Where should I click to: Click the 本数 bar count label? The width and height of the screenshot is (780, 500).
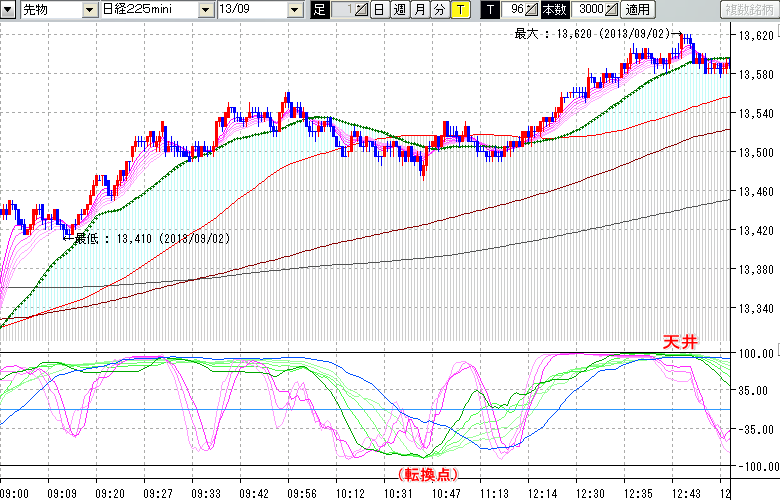556,9
